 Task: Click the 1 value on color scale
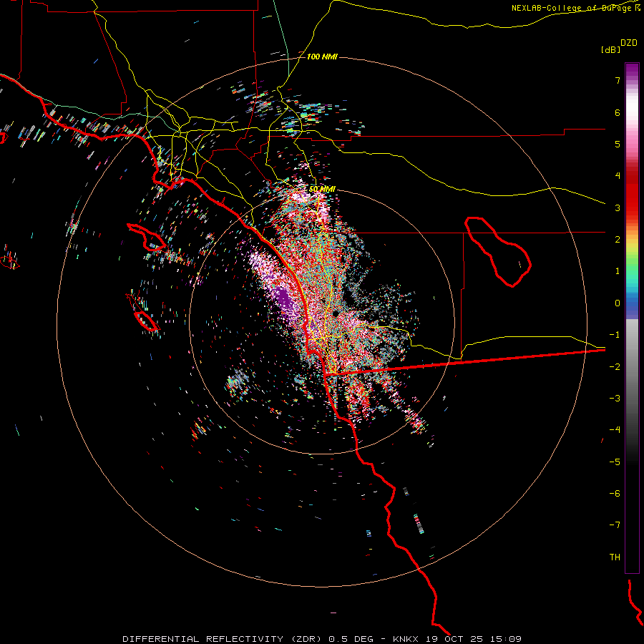(618, 271)
